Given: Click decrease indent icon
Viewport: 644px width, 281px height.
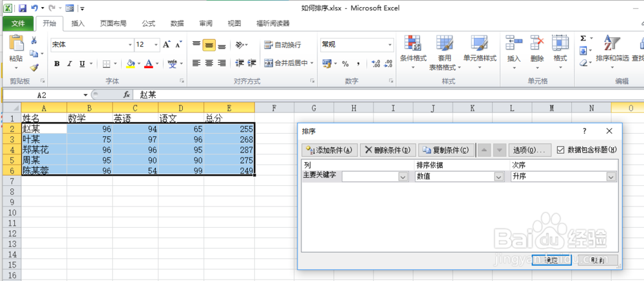Looking at the screenshot, I should (x=240, y=63).
